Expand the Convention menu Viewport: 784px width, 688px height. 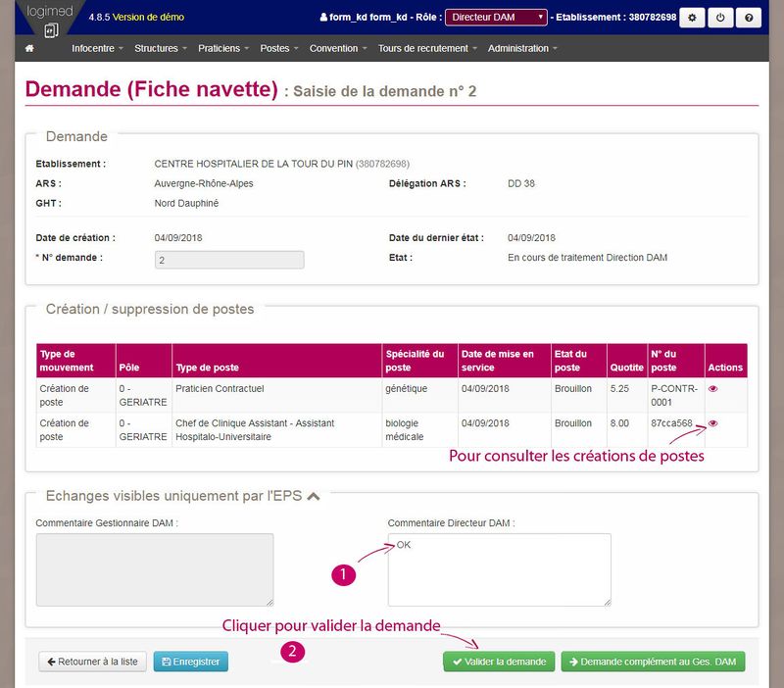click(338, 48)
